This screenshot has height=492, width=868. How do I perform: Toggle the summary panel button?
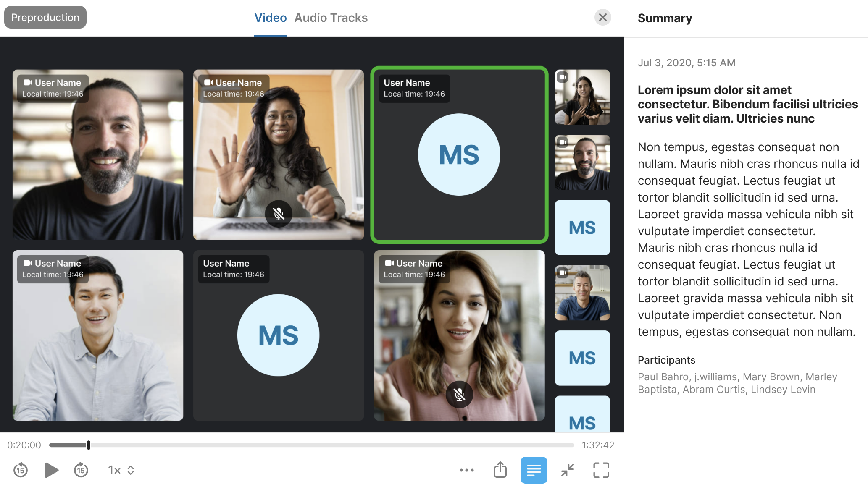pos(534,470)
